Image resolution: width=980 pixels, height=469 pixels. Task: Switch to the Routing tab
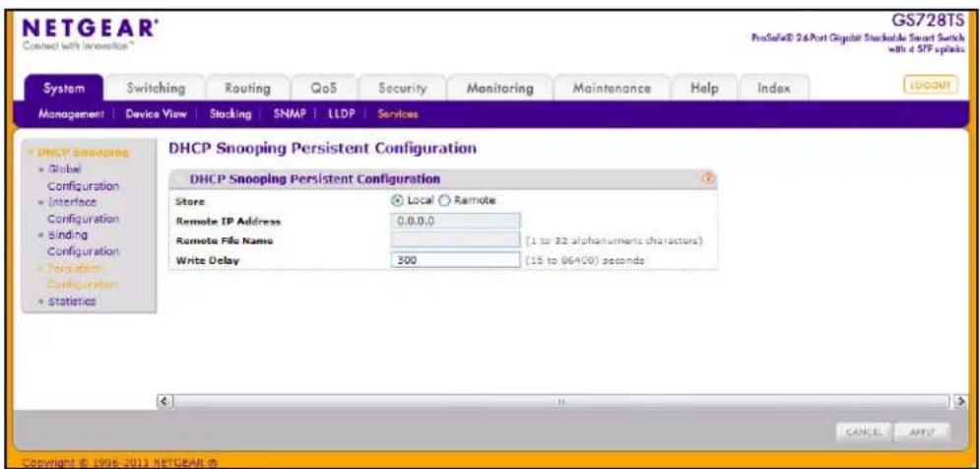(x=247, y=89)
